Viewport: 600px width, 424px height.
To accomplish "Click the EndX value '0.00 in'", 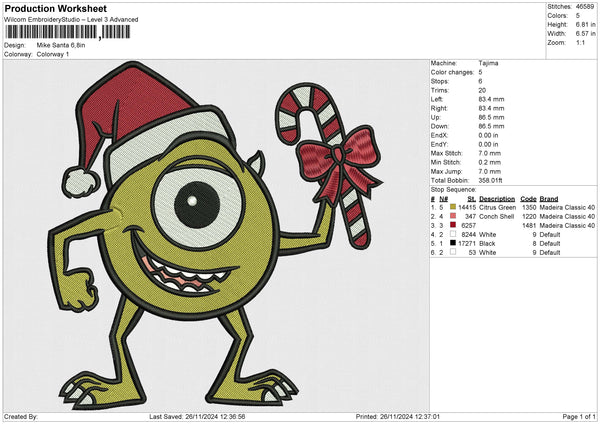I will pos(488,135).
